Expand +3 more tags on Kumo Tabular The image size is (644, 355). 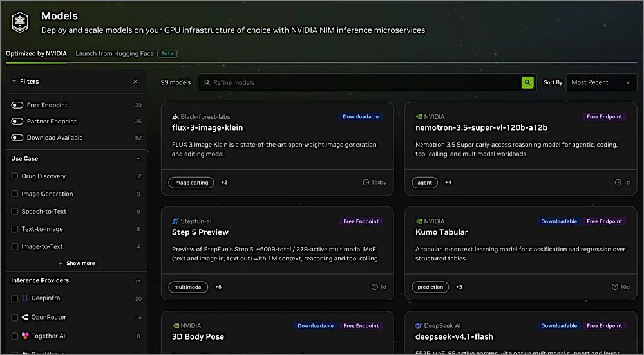459,287
